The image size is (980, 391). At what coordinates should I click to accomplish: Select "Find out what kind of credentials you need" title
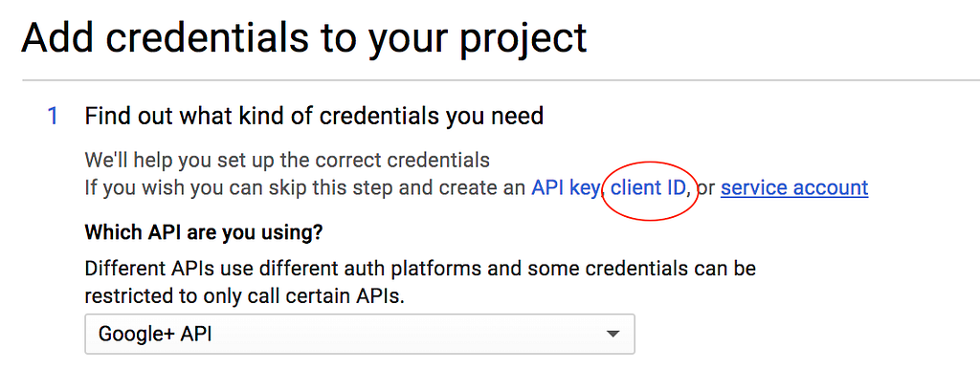point(314,117)
